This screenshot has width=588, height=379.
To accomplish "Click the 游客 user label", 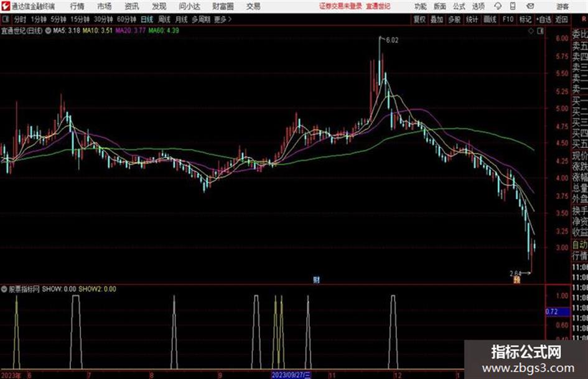I will pos(562,6).
